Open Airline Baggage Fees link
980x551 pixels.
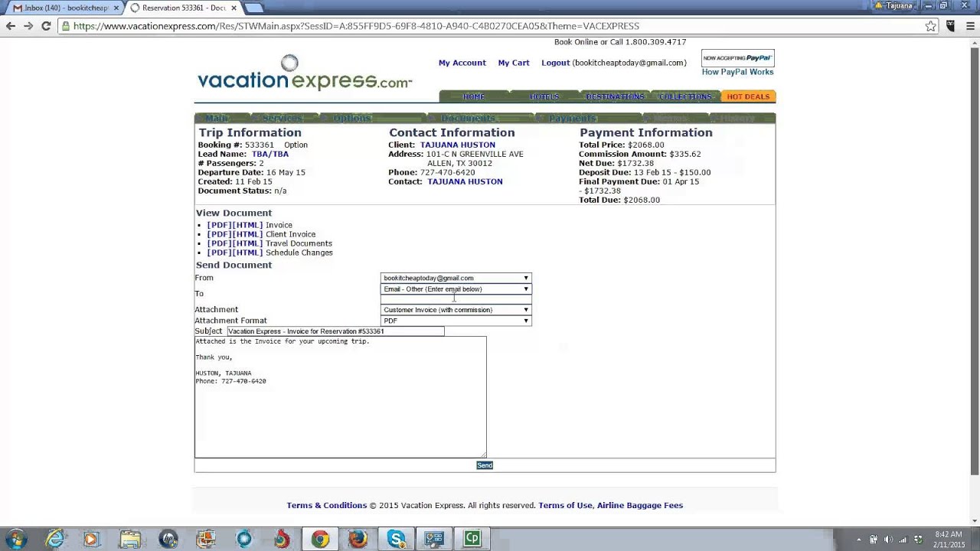pos(640,505)
